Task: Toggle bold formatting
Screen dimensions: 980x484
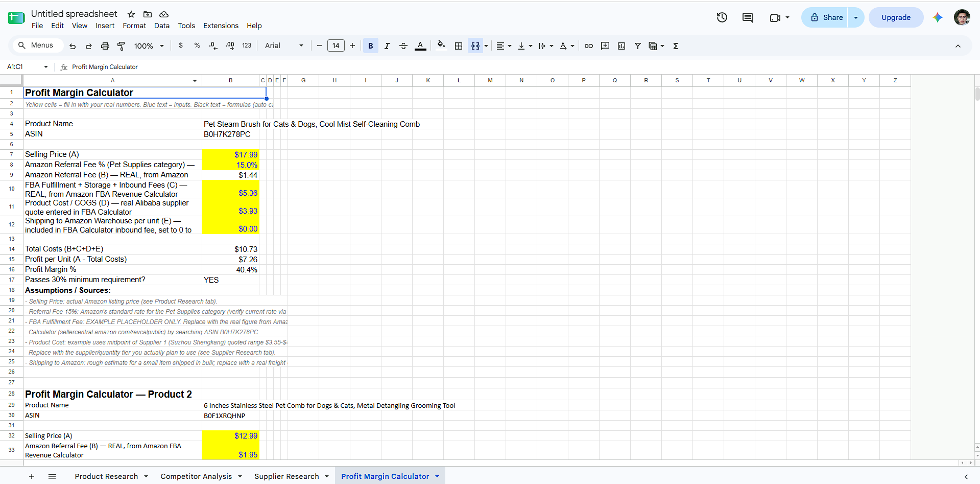Action: tap(371, 46)
